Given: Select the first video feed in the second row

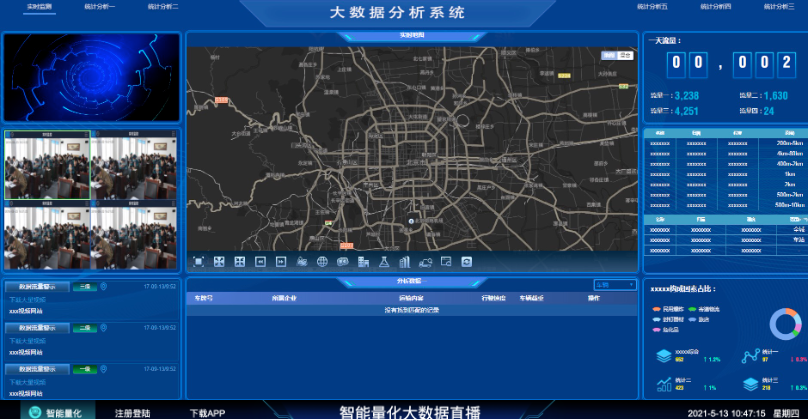Looking at the screenshot, I should pyautogui.click(x=47, y=235).
